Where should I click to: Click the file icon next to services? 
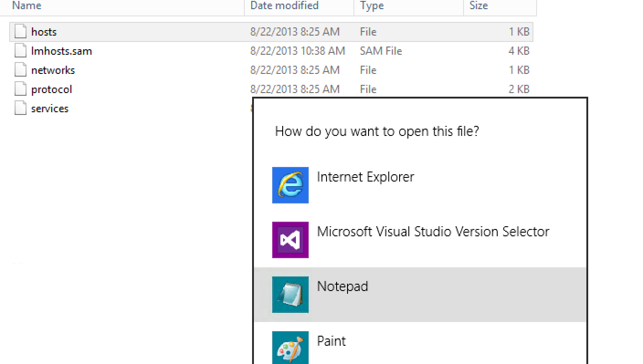pyautogui.click(x=20, y=108)
